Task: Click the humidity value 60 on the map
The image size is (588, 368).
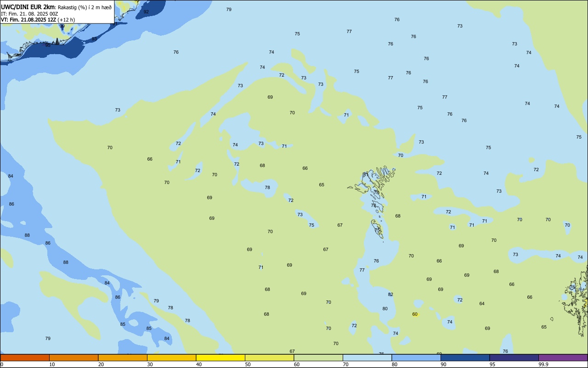Action: click(415, 314)
